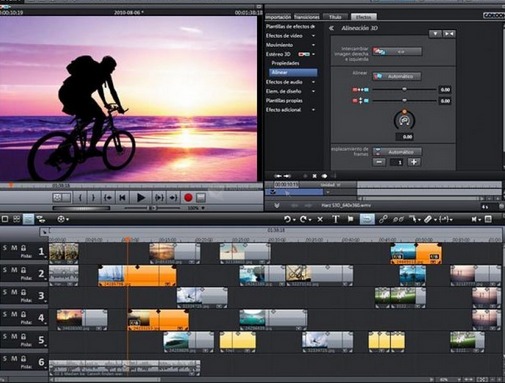
Task: Click the swap left-right image button
Action: [x=397, y=52]
